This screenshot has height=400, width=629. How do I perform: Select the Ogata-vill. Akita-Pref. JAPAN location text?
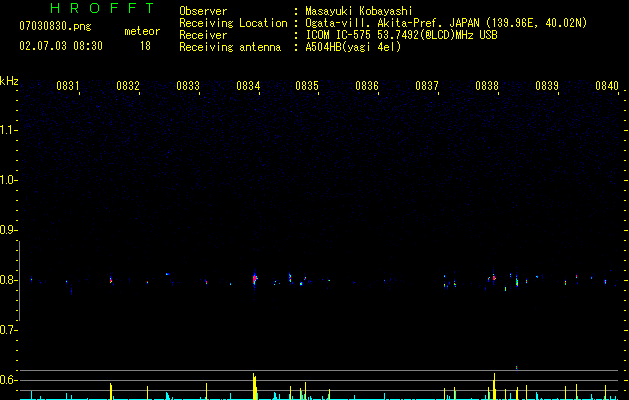446,23
